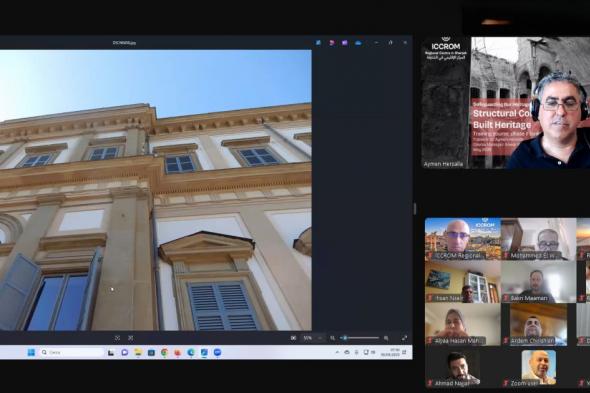Image resolution: width=590 pixels, height=393 pixels.
Task: Select the Ayman Herzalla speaker video
Action: tap(505, 102)
